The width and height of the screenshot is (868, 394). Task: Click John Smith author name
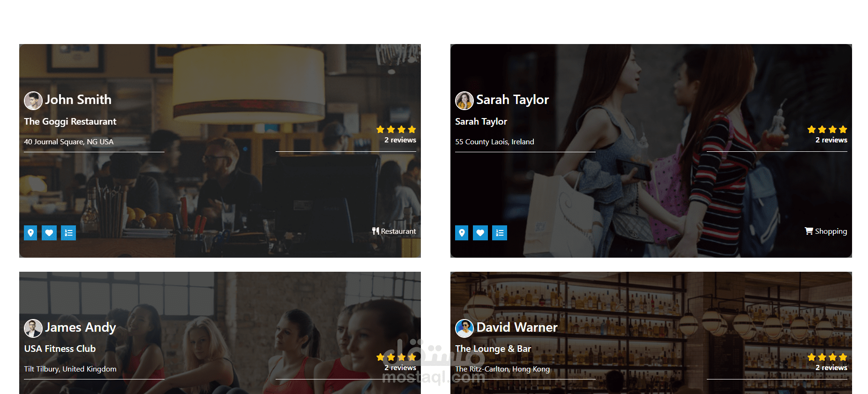click(78, 100)
